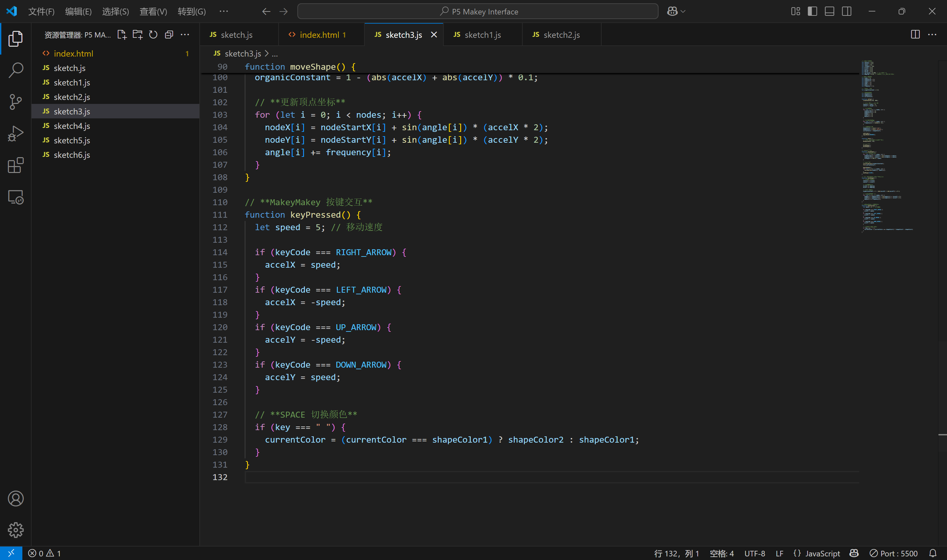This screenshot has width=947, height=560.
Task: Open the Search view in activity bar
Action: (15, 70)
